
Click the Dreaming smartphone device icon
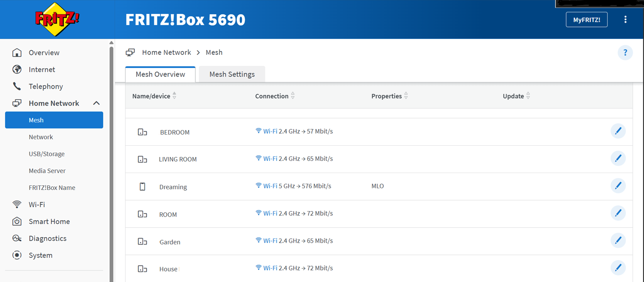[x=143, y=187]
